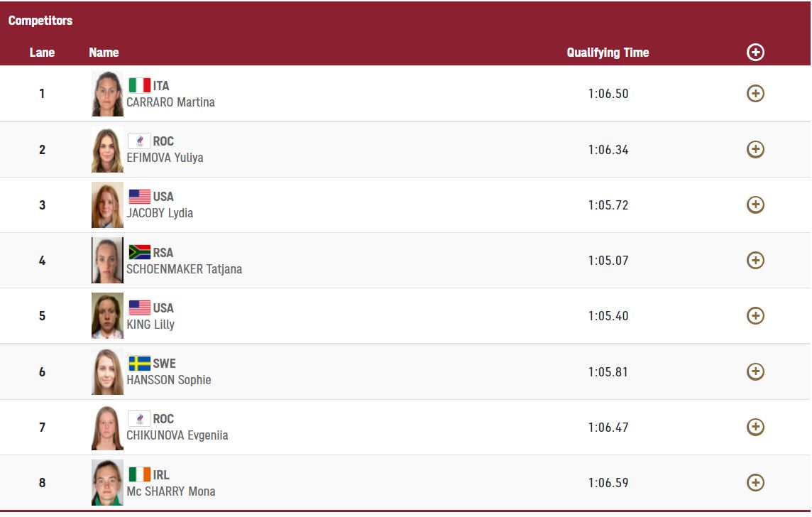The image size is (812, 517).
Task: Open Mona Mc Sharry's athlete photo
Action: coord(107,482)
